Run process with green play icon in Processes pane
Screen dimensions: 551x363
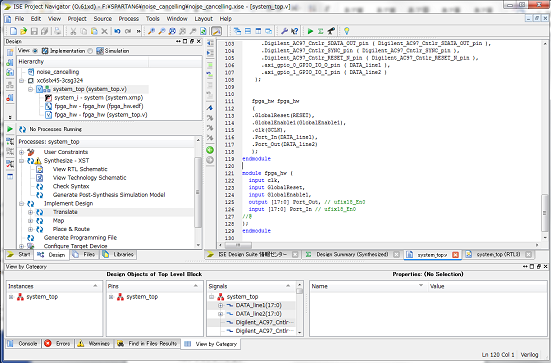(x=10, y=129)
